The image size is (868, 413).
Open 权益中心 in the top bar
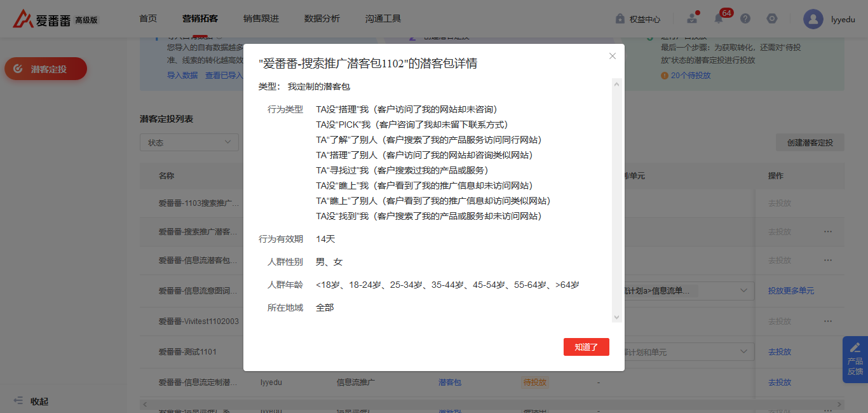[638, 19]
